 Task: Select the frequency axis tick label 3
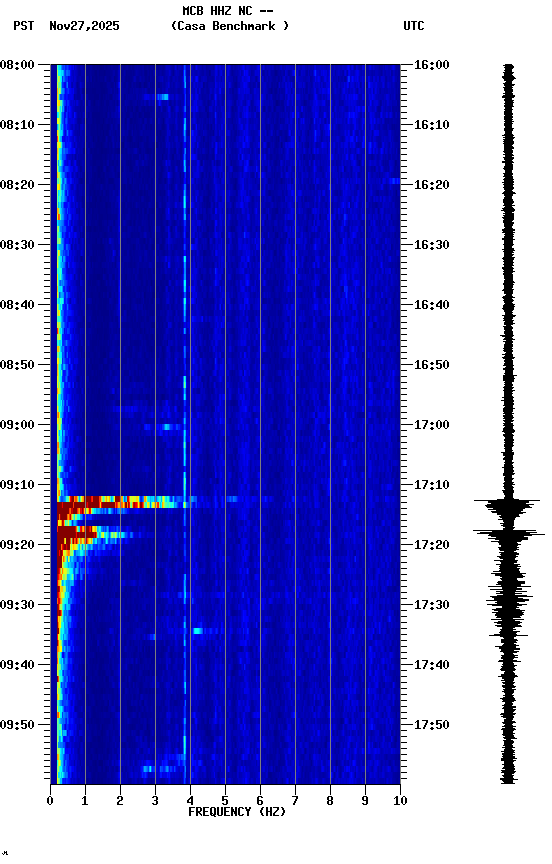coord(155,801)
